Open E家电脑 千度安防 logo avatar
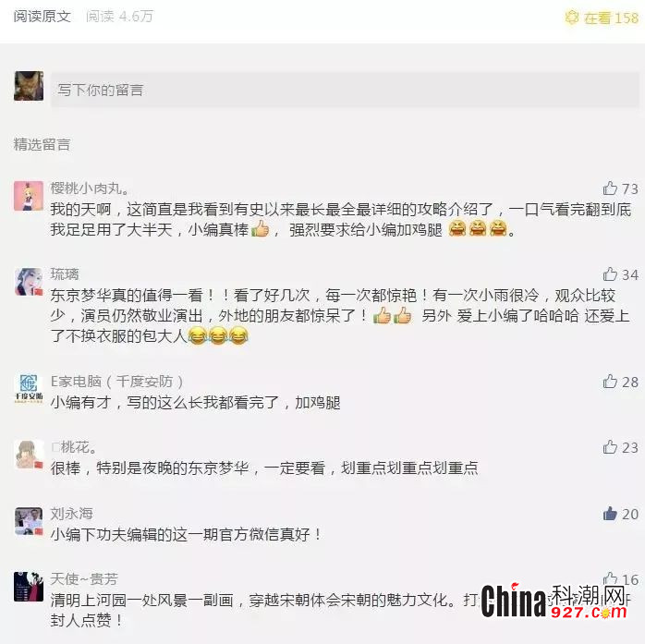 [x=29, y=389]
